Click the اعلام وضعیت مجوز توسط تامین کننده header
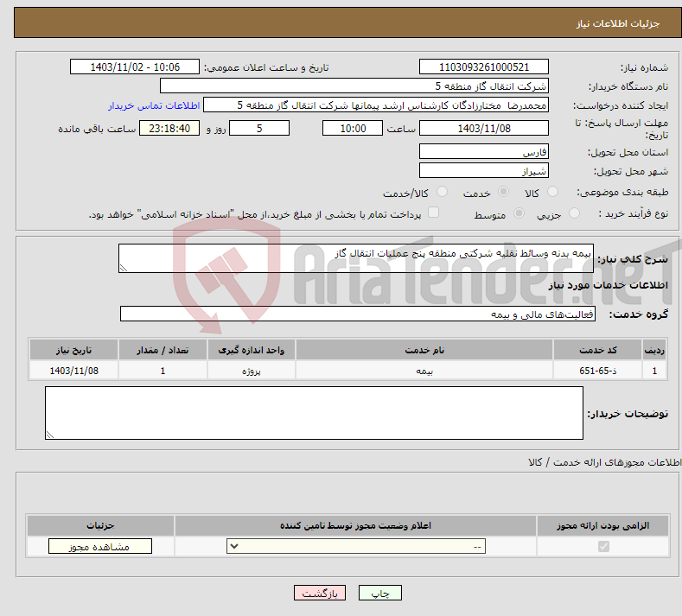 355,525
